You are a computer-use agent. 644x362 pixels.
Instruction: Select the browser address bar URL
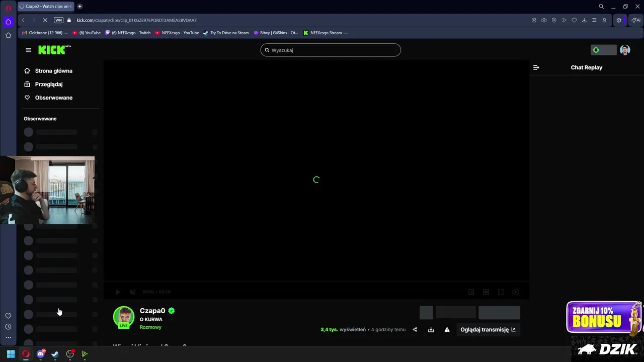coord(136,20)
